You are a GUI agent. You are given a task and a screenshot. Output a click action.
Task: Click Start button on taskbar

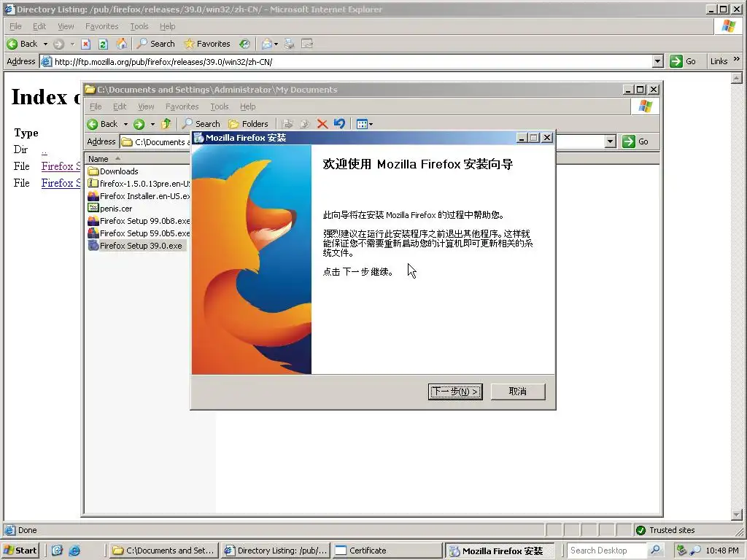click(20, 551)
